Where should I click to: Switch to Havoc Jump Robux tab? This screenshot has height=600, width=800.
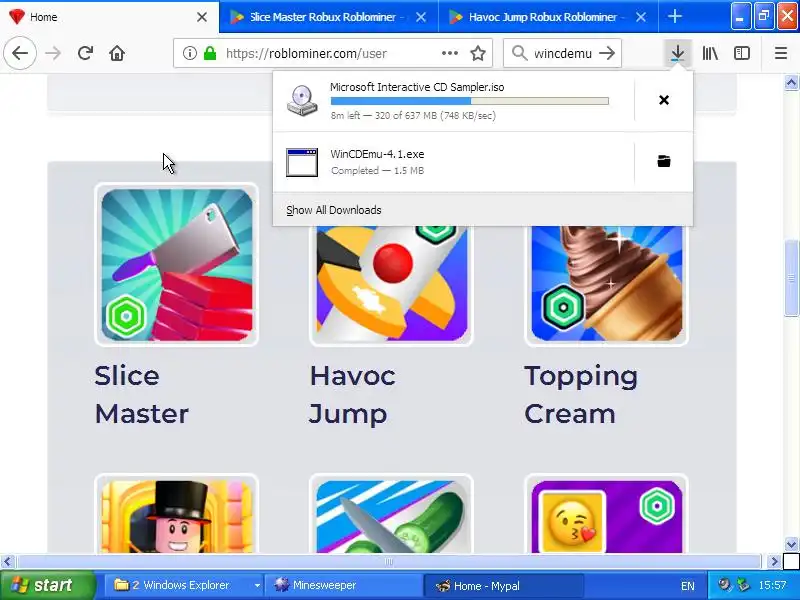coord(542,17)
